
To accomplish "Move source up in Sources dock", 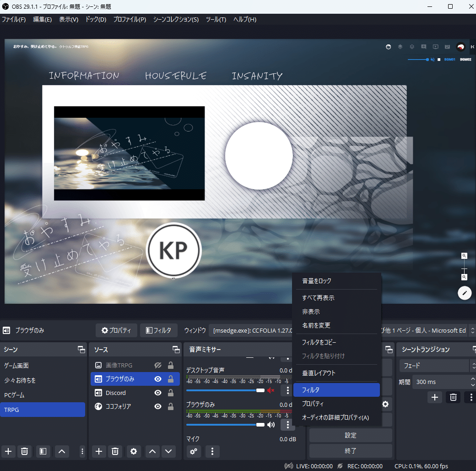I will (152, 451).
